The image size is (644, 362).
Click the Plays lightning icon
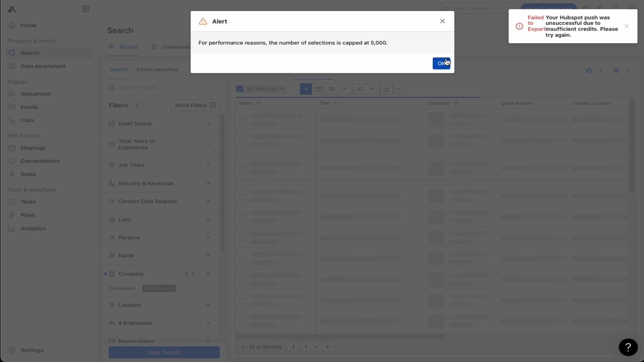(x=12, y=215)
